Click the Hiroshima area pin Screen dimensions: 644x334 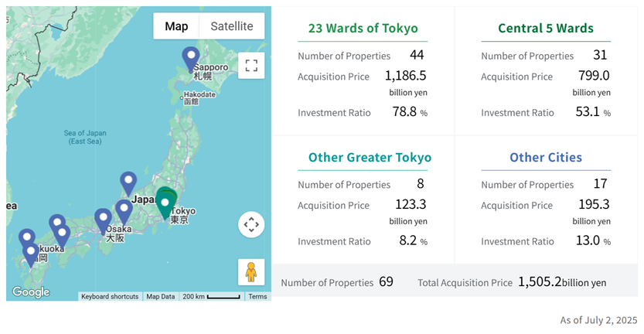[x=62, y=237]
